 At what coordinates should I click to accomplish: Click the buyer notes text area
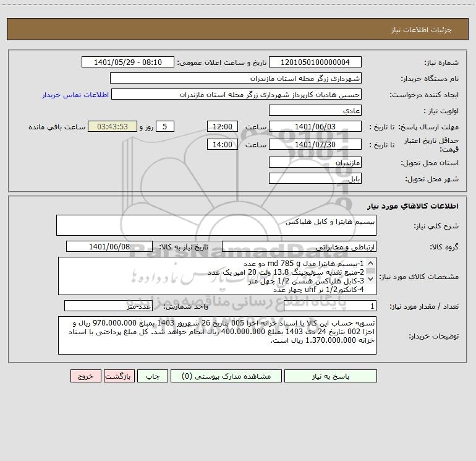217,335
